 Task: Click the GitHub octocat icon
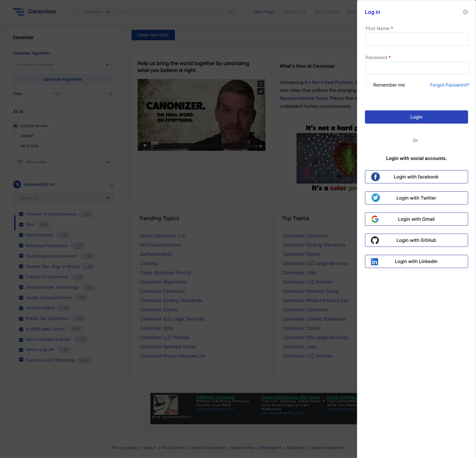tap(375, 240)
